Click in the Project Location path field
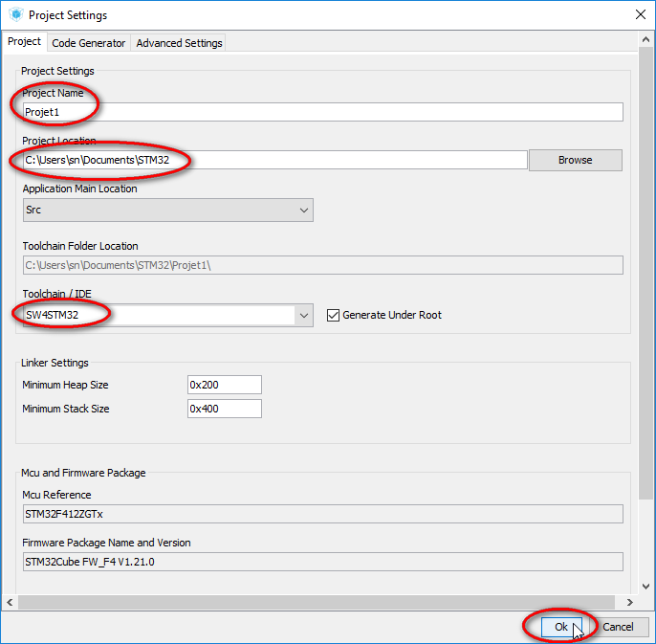This screenshot has height=644, width=656. (x=274, y=160)
